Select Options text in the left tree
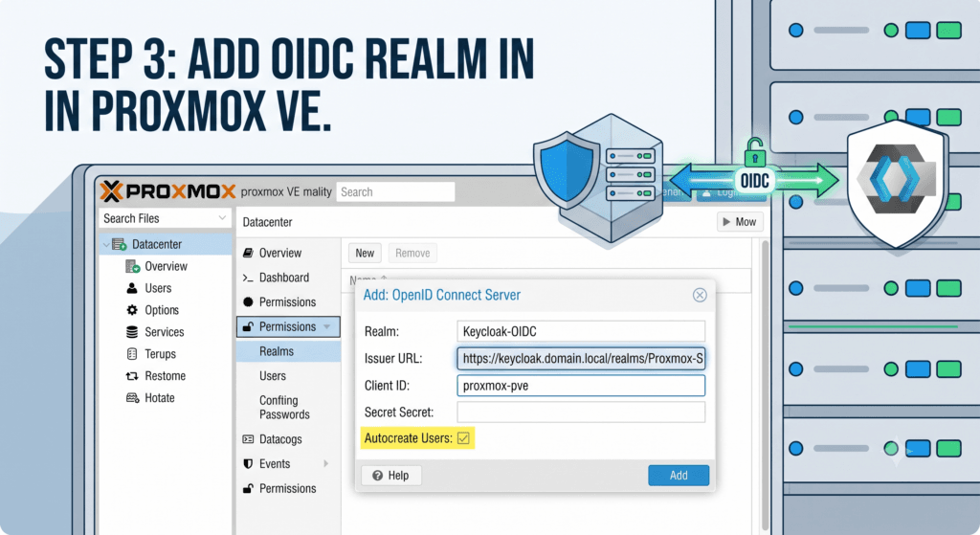 (162, 310)
